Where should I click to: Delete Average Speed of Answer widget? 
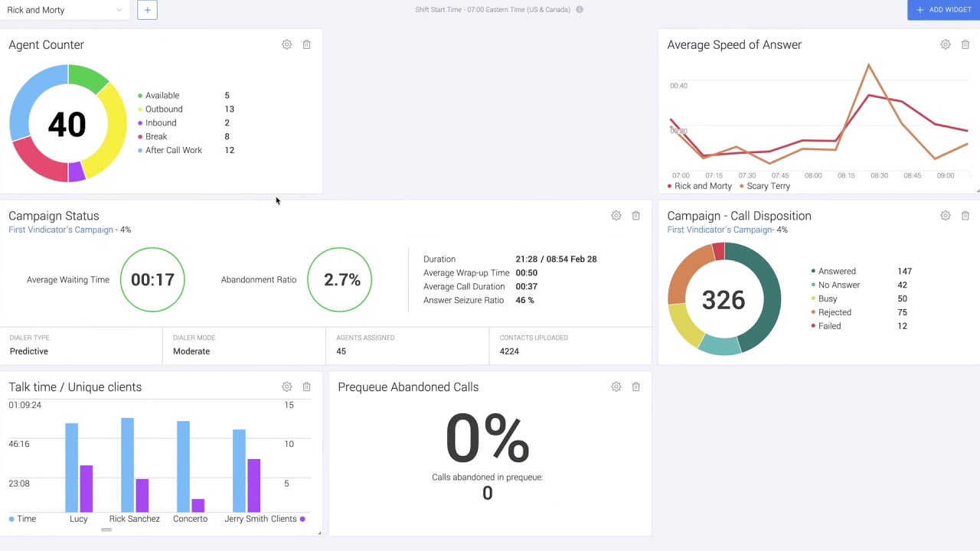[965, 44]
